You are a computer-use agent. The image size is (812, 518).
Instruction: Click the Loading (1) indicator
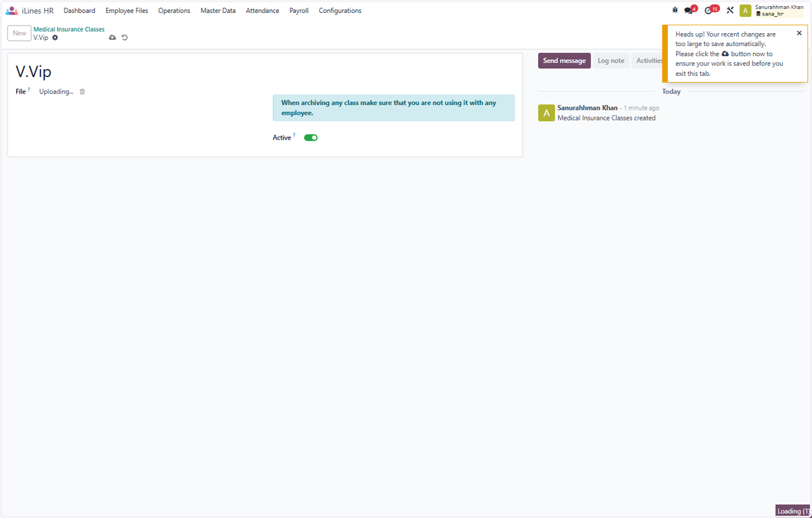[x=793, y=511]
